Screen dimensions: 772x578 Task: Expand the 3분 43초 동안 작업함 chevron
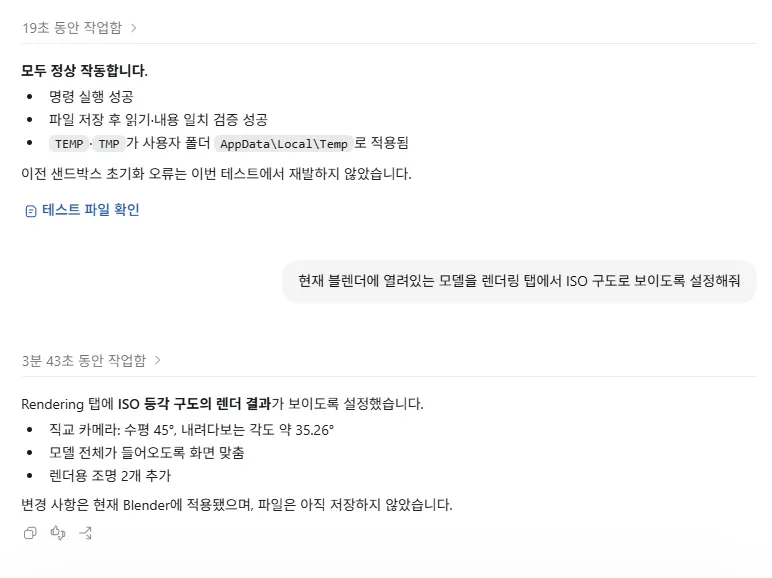(158, 360)
